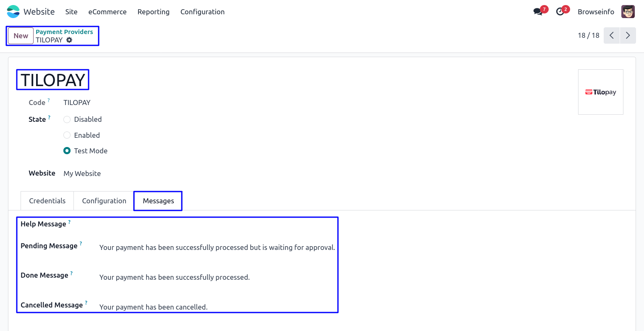Edit the Done Message text
This screenshot has height=331, width=644.
pos(175,277)
